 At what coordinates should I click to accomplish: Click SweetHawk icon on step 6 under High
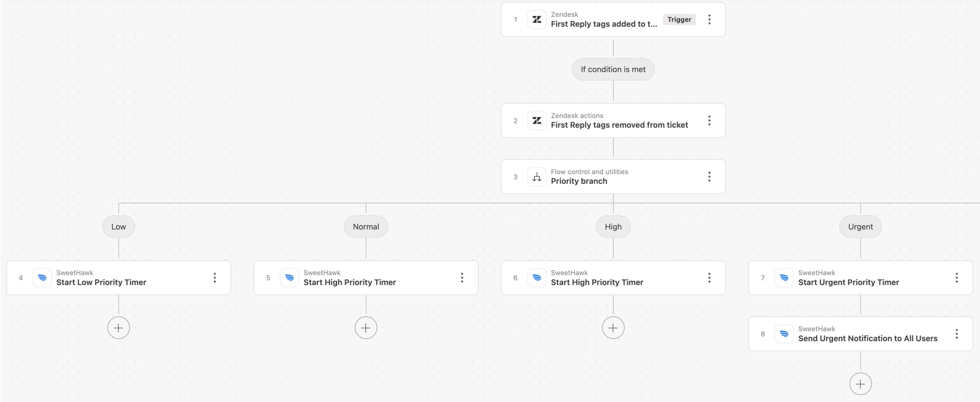(x=537, y=278)
